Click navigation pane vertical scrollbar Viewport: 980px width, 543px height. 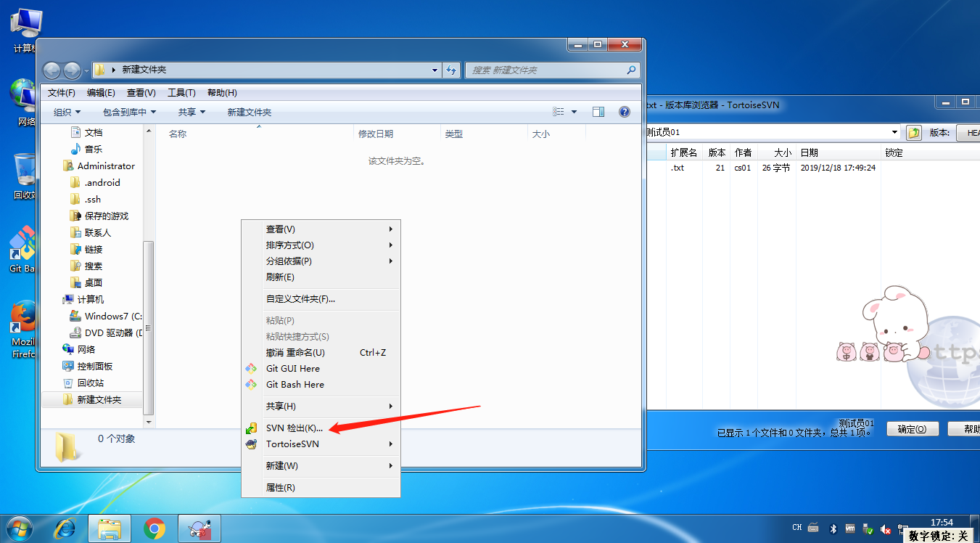click(149, 327)
